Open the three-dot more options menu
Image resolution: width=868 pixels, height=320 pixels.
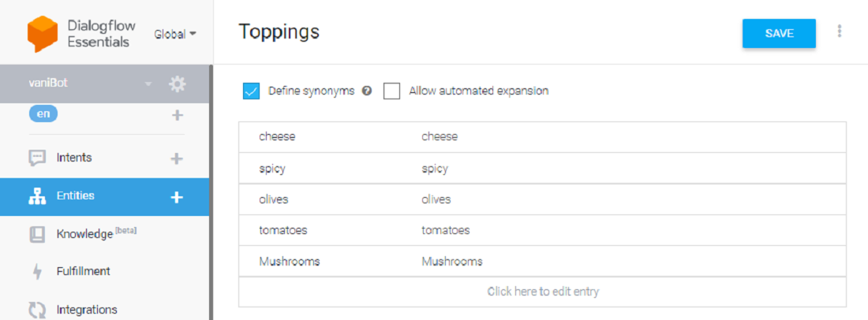(x=840, y=32)
